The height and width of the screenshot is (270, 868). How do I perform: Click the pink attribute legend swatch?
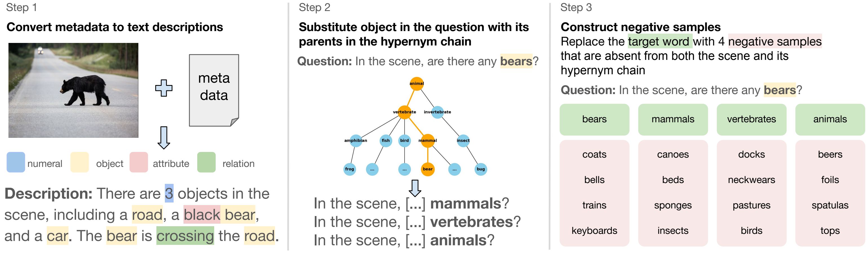[138, 162]
